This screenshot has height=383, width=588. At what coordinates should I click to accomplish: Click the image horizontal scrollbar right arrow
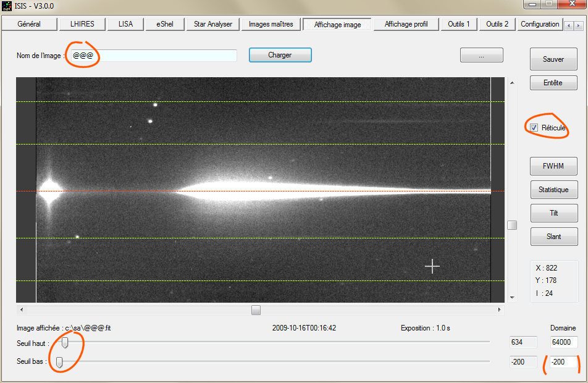pyautogui.click(x=500, y=309)
